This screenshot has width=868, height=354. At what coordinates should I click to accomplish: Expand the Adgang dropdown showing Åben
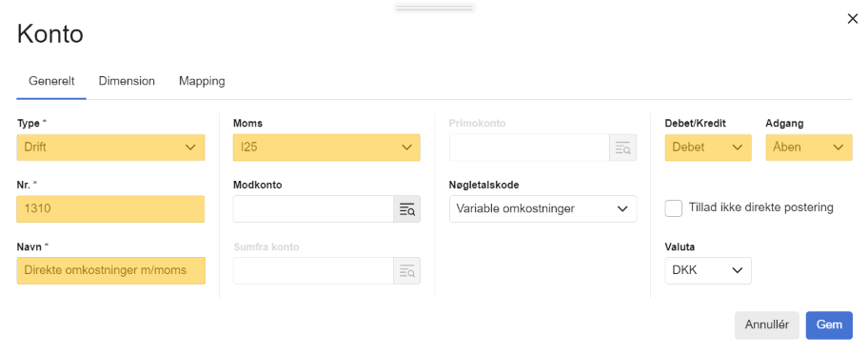(809, 147)
